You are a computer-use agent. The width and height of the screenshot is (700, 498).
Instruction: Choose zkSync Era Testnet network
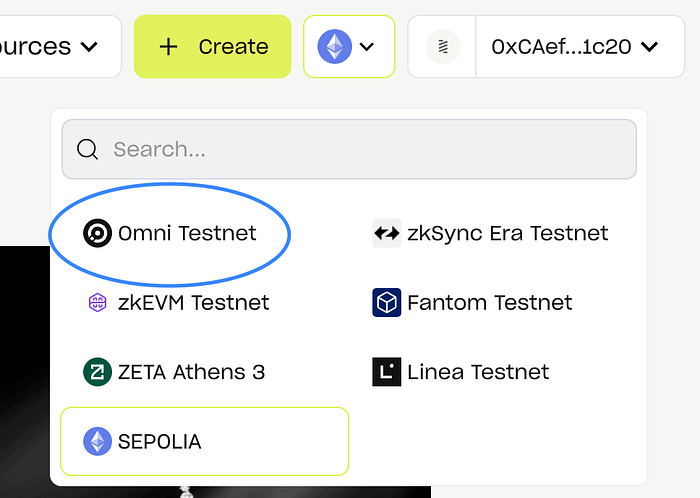[507, 233]
